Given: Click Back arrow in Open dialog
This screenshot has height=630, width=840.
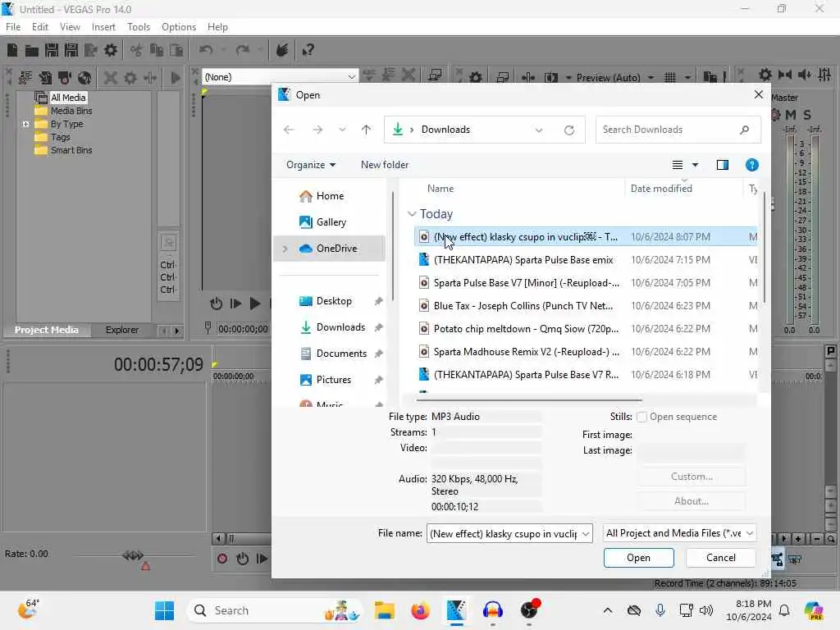Looking at the screenshot, I should click(289, 130).
